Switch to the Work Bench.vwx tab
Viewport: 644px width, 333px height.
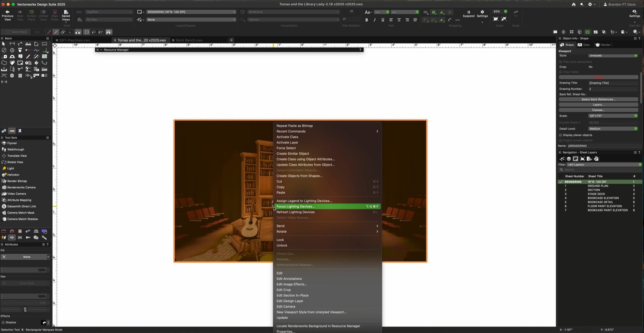tap(189, 40)
